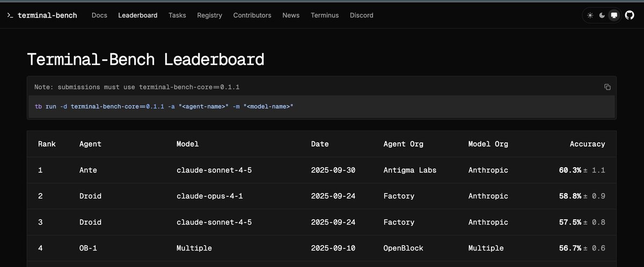
Task: Click Anthropic in the Ante row
Action: point(488,170)
